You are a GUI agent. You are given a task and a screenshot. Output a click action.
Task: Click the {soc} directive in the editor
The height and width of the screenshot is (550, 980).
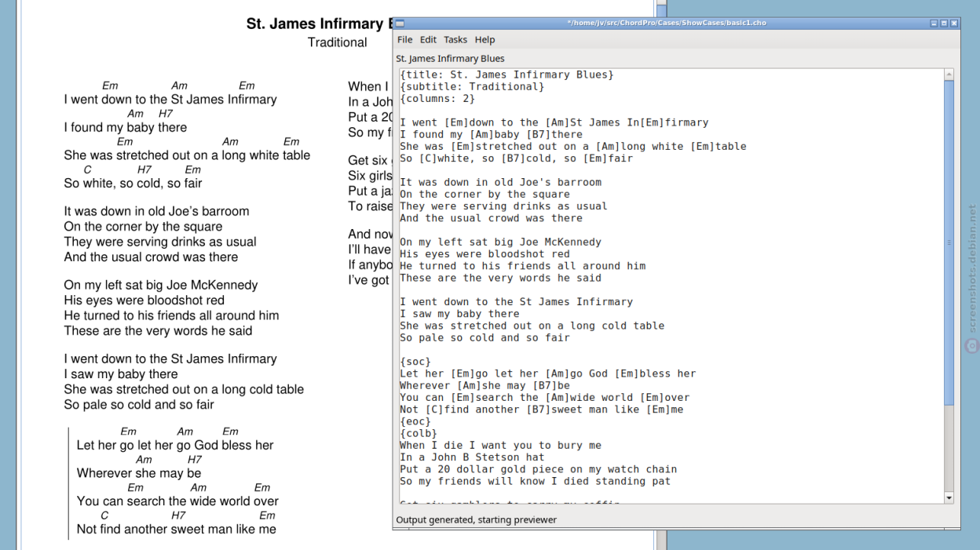coord(415,362)
